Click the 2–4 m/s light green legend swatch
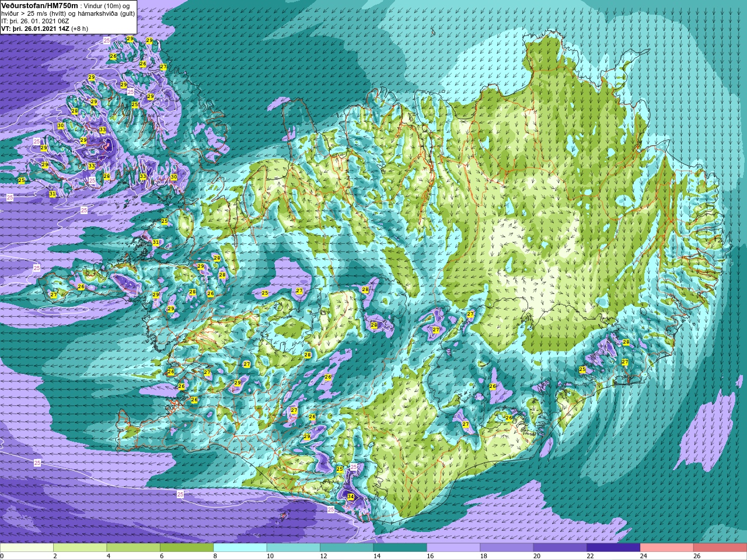 [x=80, y=548]
